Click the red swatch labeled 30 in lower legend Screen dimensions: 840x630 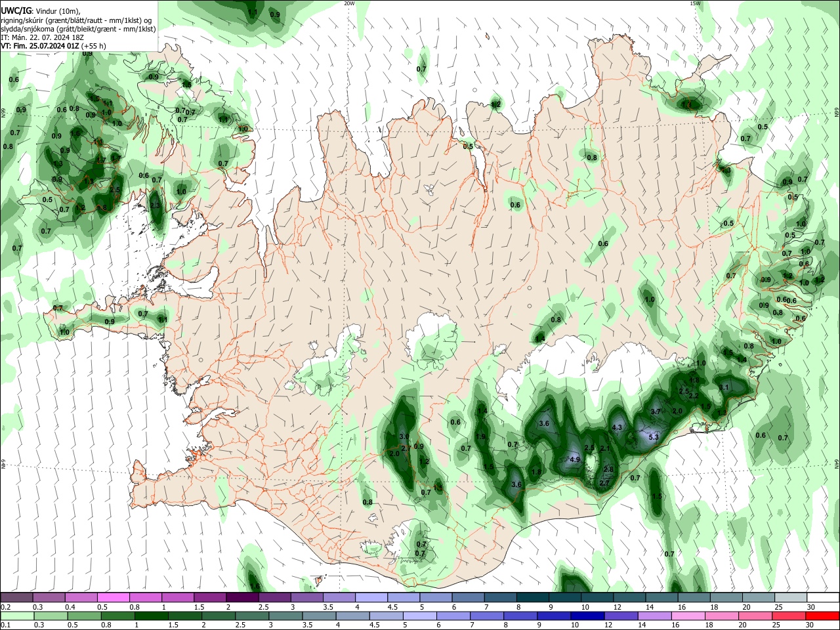(x=824, y=616)
